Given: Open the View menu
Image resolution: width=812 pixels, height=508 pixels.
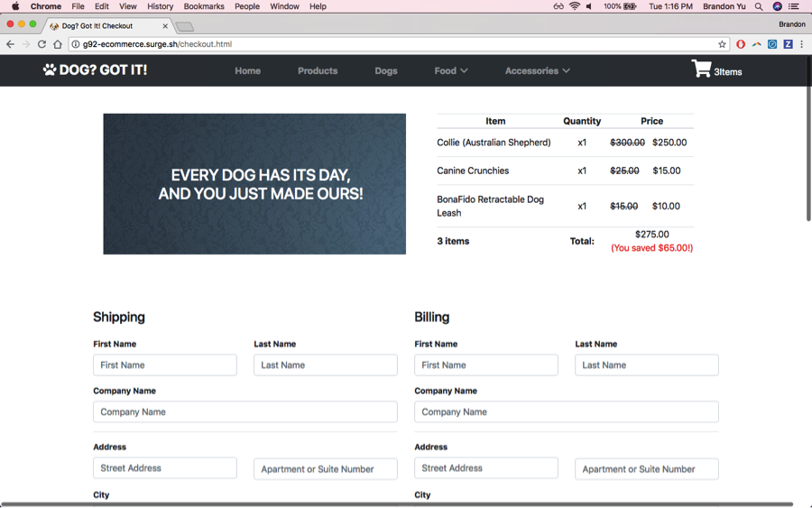Looking at the screenshot, I should click(x=128, y=6).
